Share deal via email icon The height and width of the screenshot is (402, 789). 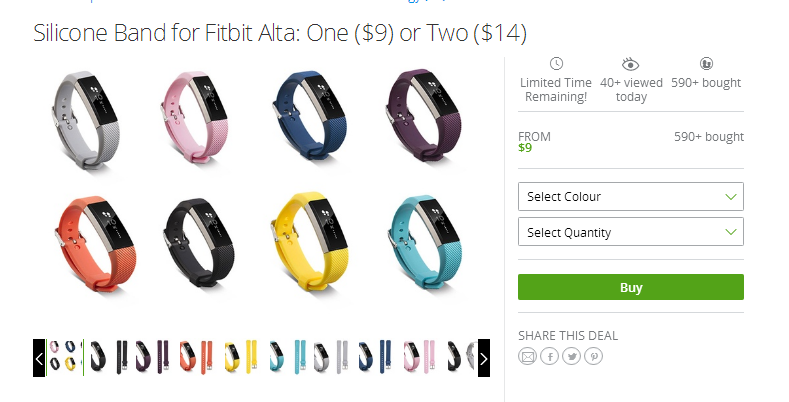527,357
